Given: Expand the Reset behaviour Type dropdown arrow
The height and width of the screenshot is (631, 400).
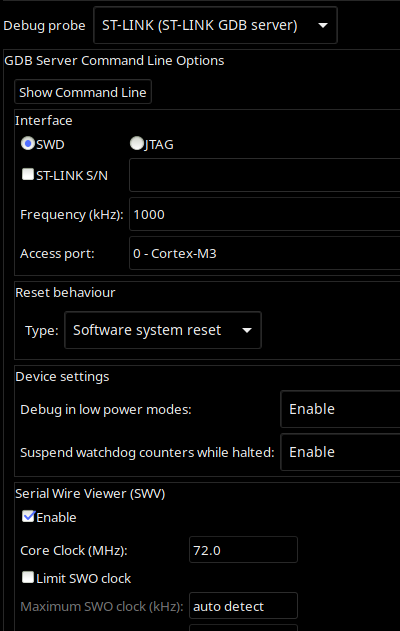Looking at the screenshot, I should [247, 330].
